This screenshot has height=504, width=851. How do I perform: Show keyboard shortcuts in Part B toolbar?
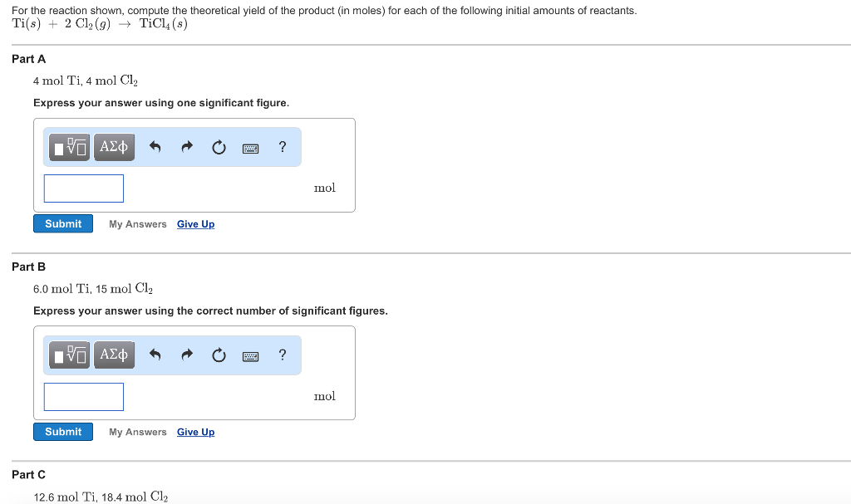click(x=250, y=356)
